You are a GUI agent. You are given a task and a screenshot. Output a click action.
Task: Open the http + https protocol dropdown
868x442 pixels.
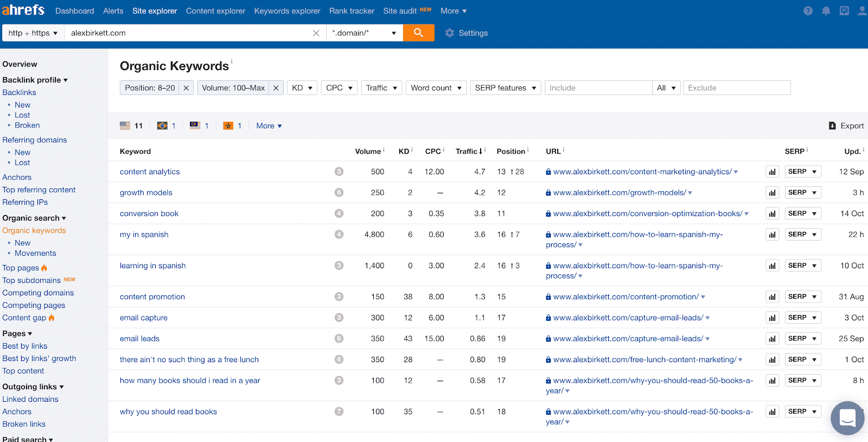[33, 33]
